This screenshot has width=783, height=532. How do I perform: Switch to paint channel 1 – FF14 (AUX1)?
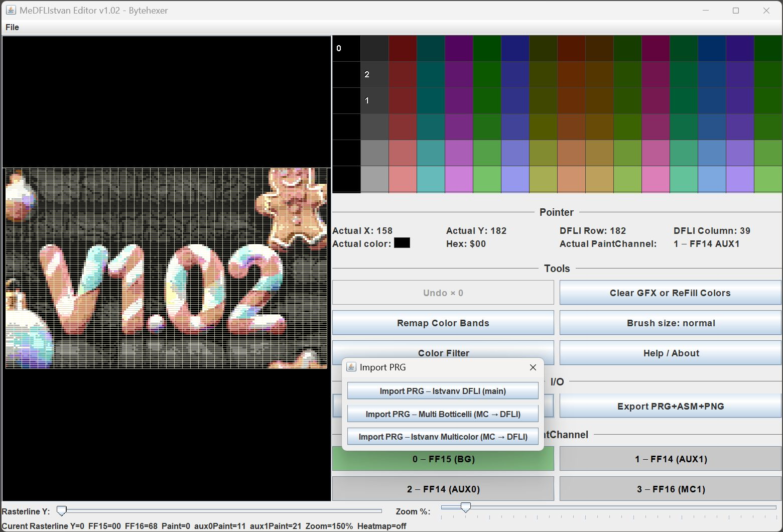670,459
